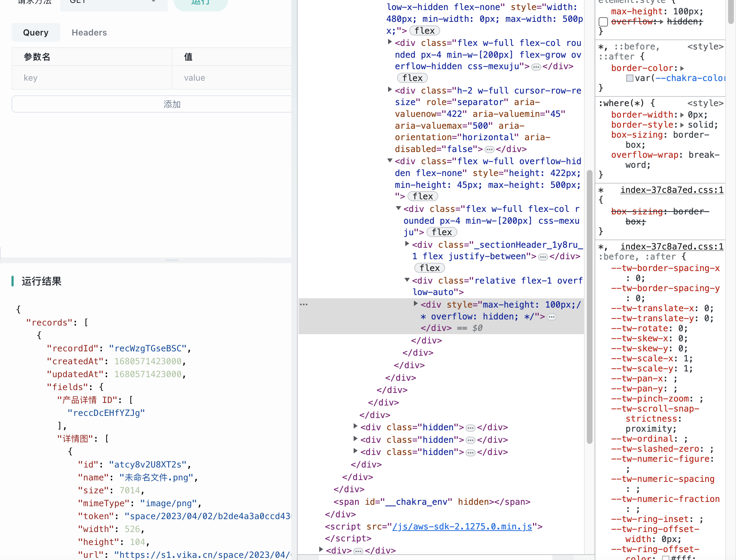The width and height of the screenshot is (736, 560).
Task: Click the ellipsis icon next to the _sectionHeader div
Action: click(x=543, y=257)
